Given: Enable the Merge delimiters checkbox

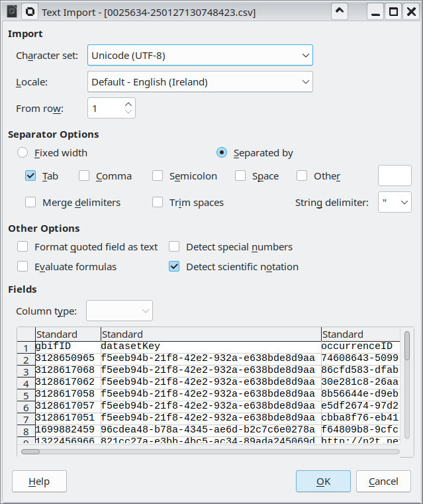Looking at the screenshot, I should point(30,203).
